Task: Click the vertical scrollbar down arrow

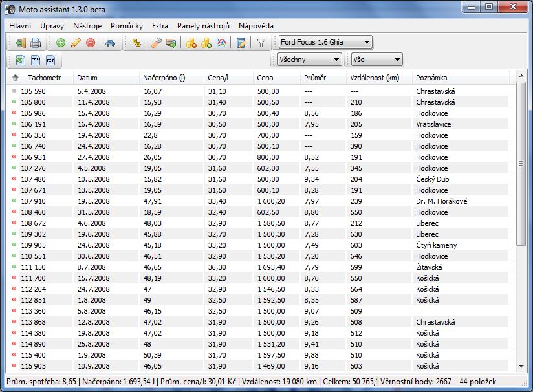Action: [x=521, y=367]
